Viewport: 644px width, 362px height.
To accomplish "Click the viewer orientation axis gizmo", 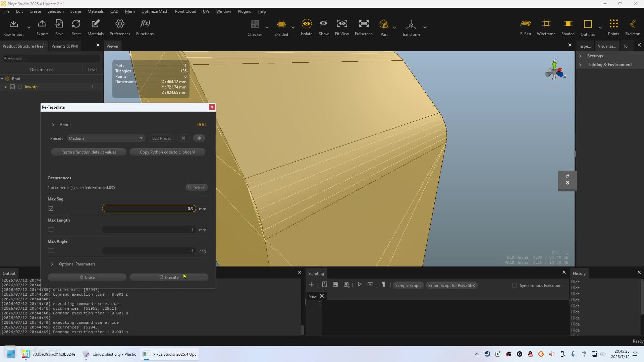I will [x=555, y=71].
